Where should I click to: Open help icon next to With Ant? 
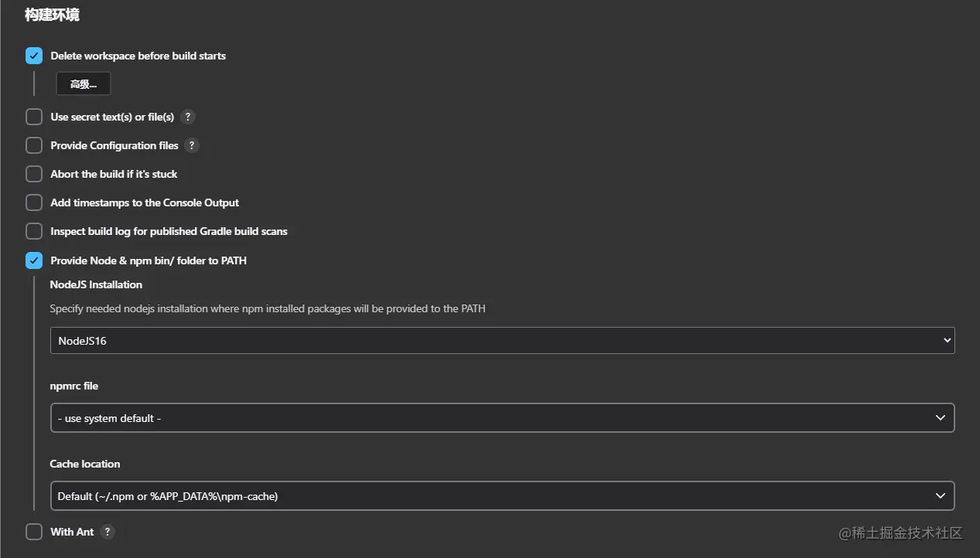pyautogui.click(x=108, y=532)
